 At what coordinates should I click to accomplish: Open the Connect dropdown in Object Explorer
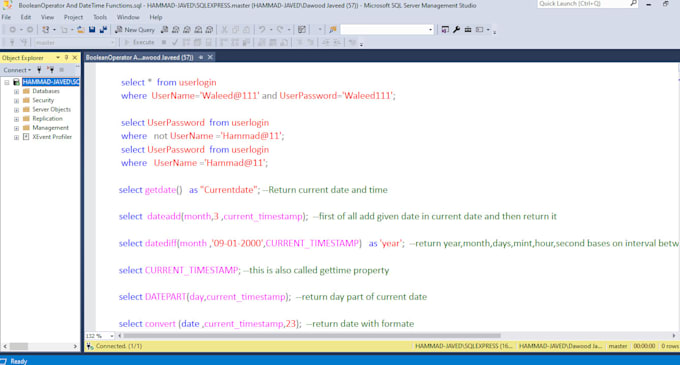[17, 70]
